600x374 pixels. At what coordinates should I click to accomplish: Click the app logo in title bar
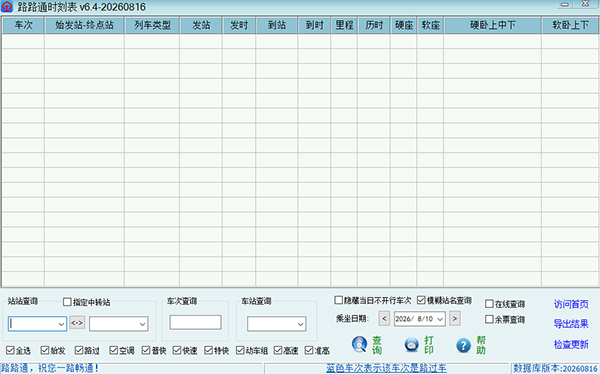tap(7, 6)
